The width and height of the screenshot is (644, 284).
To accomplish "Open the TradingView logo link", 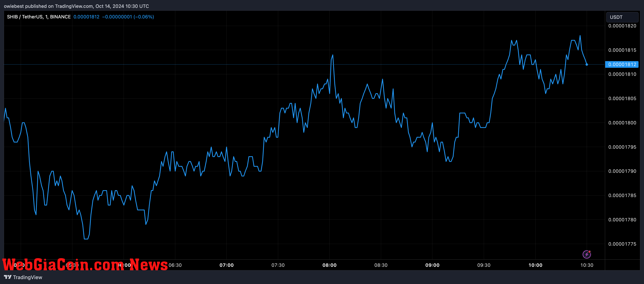I will (23, 277).
